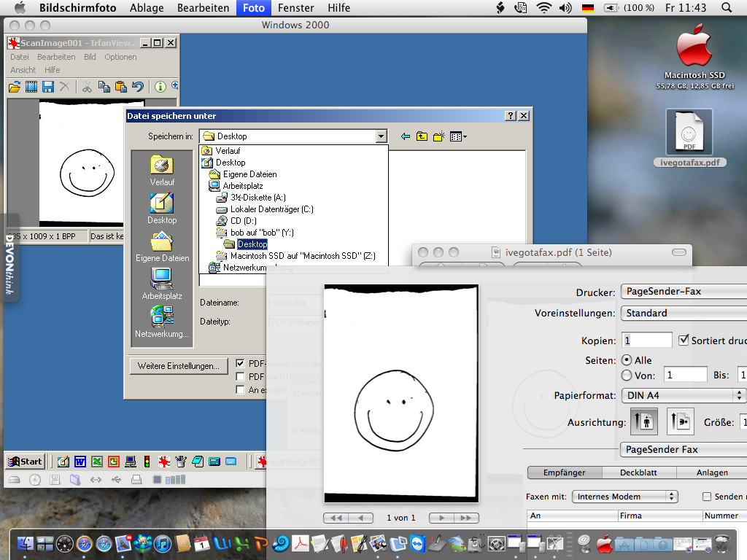747x560 pixels.
Task: Select the Alle radio button for Seiten
Action: pyautogui.click(x=625, y=359)
